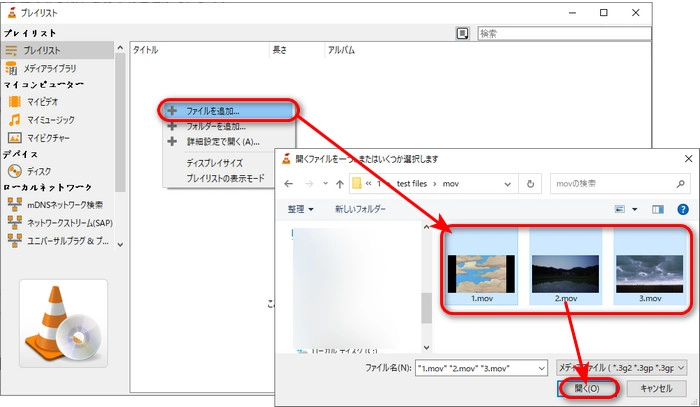Click the disc icon

[15, 171]
